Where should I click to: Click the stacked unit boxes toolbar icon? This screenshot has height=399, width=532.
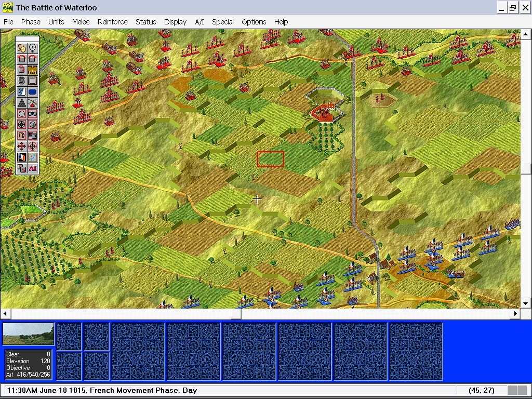coord(33,136)
